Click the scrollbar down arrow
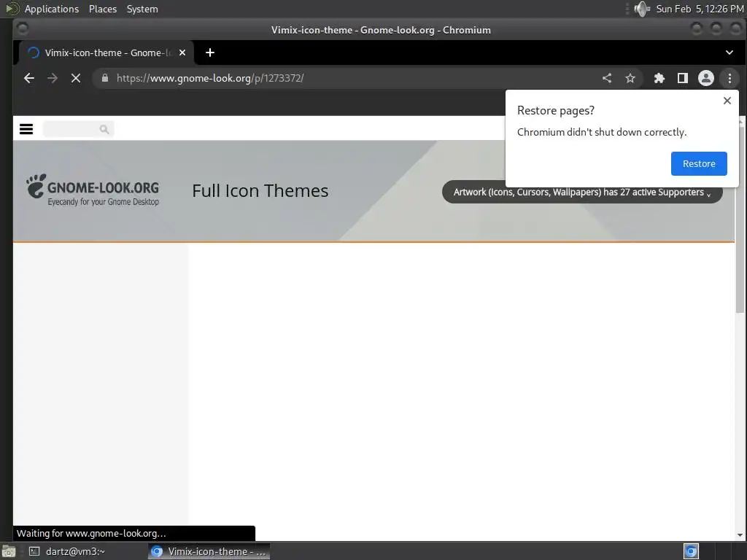The height and width of the screenshot is (560, 747). click(x=740, y=535)
